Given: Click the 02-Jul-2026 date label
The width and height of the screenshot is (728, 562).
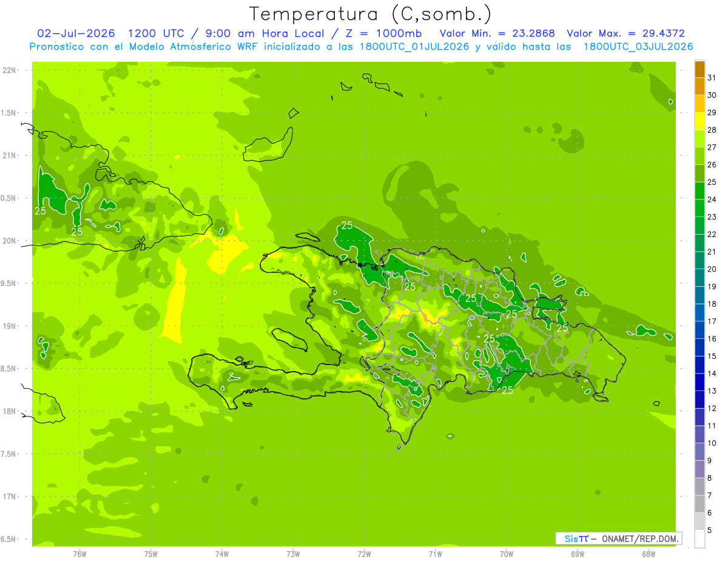Looking at the screenshot, I should pos(76,33).
